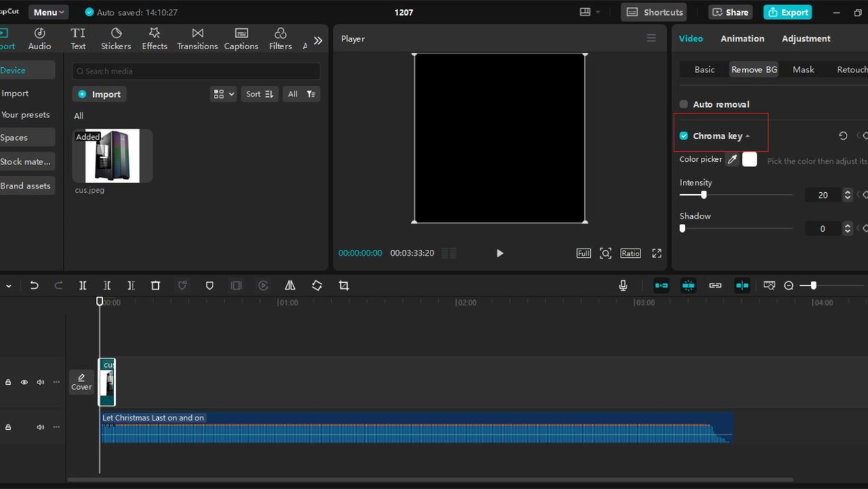This screenshot has height=489, width=868.
Task: Click the Shadow value stepper arrows
Action: click(847, 229)
